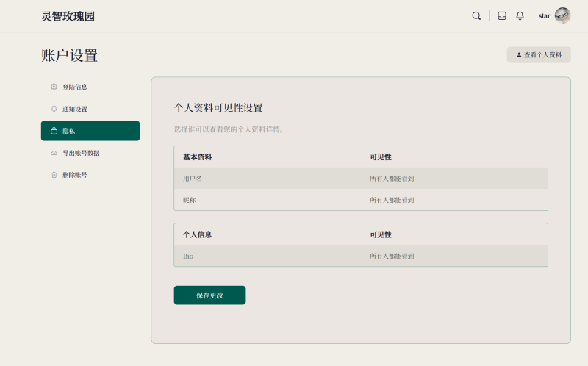Screen dimensions: 588x366
Task: Click the bell icon beside 通知设置
Action: click(54, 109)
